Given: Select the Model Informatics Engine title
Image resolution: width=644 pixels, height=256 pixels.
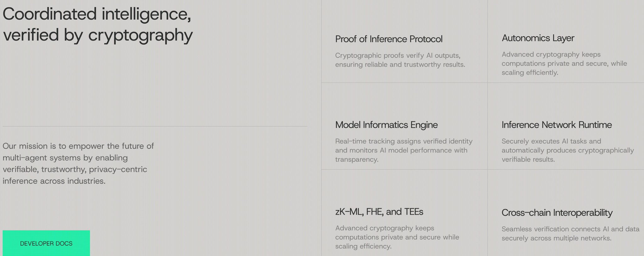Looking at the screenshot, I should [x=386, y=125].
